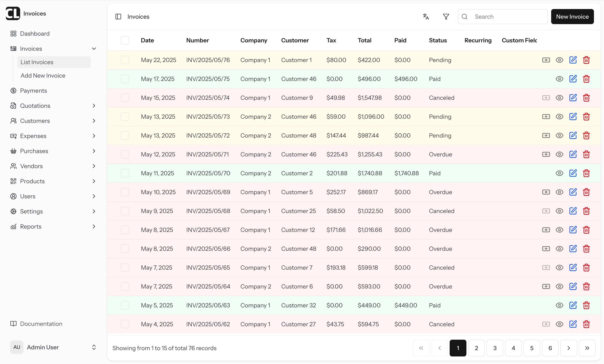This screenshot has height=364, width=604.
Task: Go to pagination page 2
Action: (x=476, y=348)
